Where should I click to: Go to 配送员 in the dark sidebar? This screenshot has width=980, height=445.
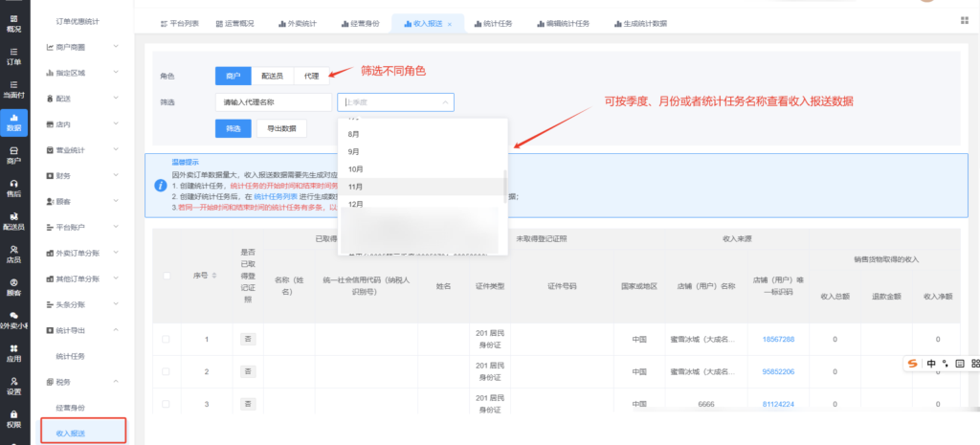click(x=13, y=221)
